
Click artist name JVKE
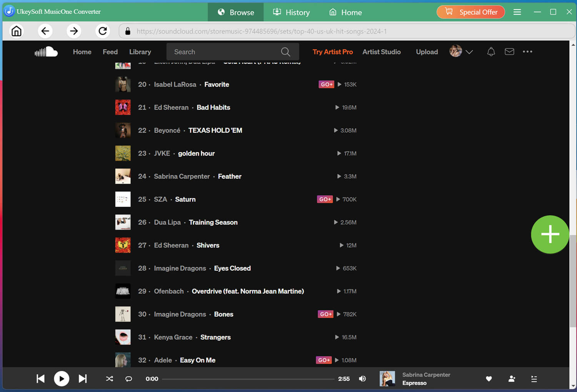[x=162, y=153]
